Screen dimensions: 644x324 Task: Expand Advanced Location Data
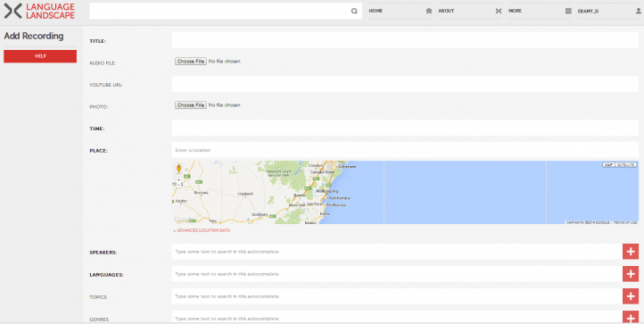click(203, 230)
